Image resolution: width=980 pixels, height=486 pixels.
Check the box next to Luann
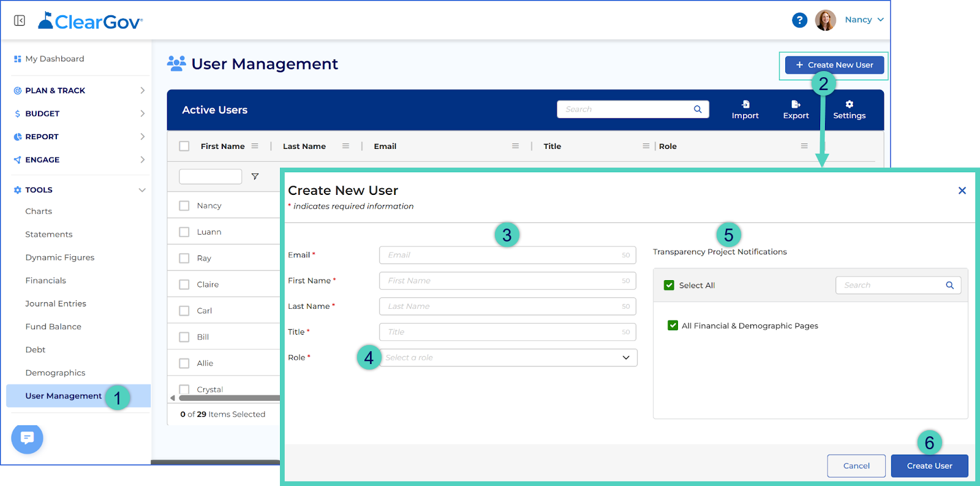tap(184, 232)
